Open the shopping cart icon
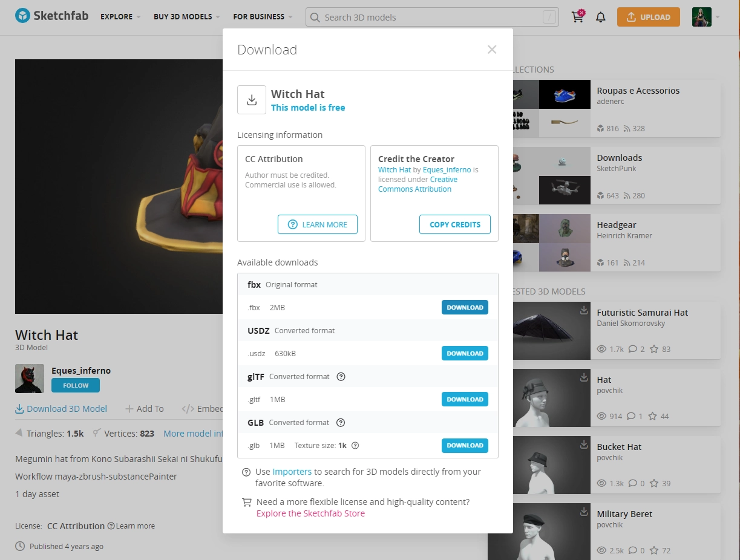 [x=578, y=16]
